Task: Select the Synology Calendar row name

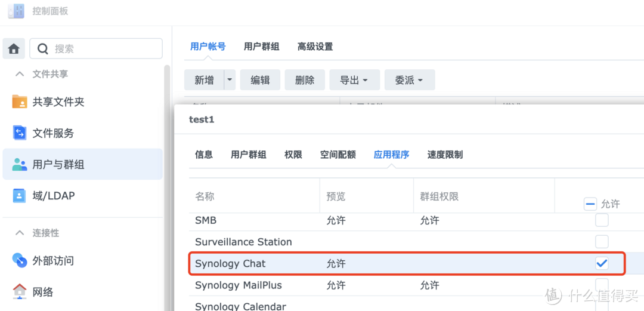Action: click(241, 306)
